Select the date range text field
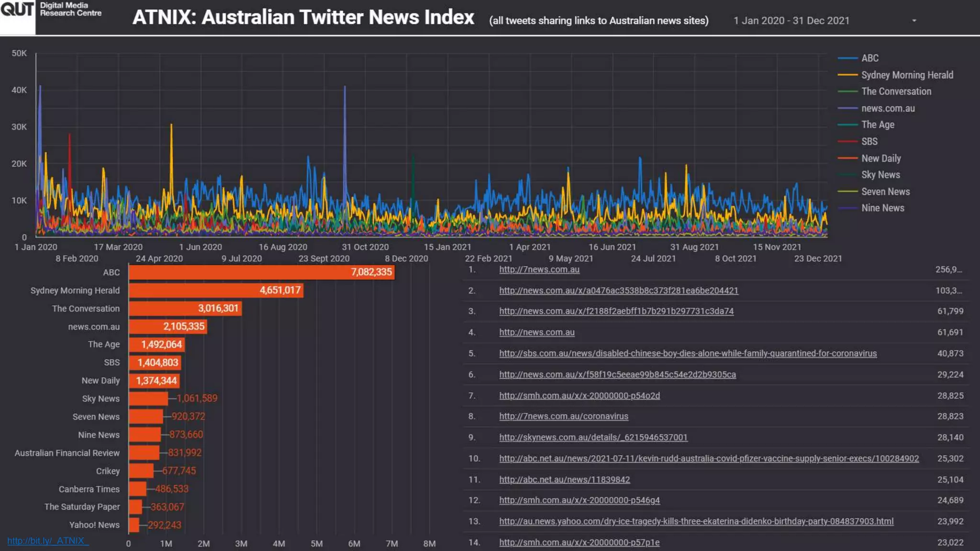 pyautogui.click(x=791, y=21)
